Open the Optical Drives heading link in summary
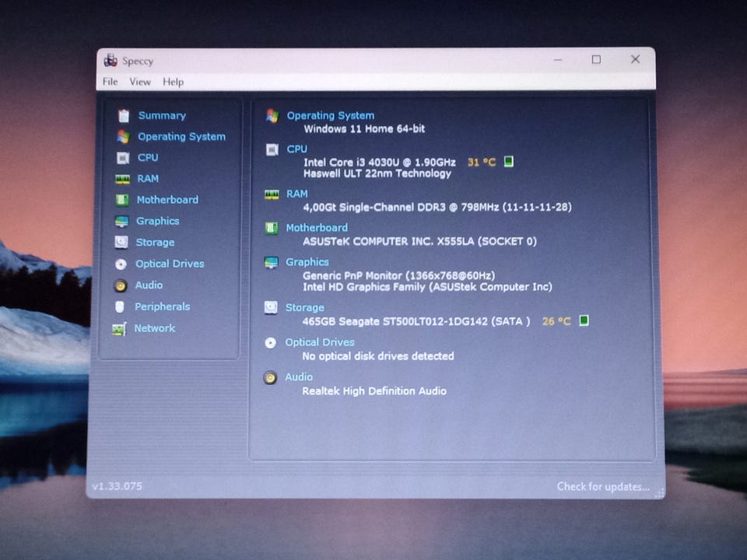 [x=320, y=342]
